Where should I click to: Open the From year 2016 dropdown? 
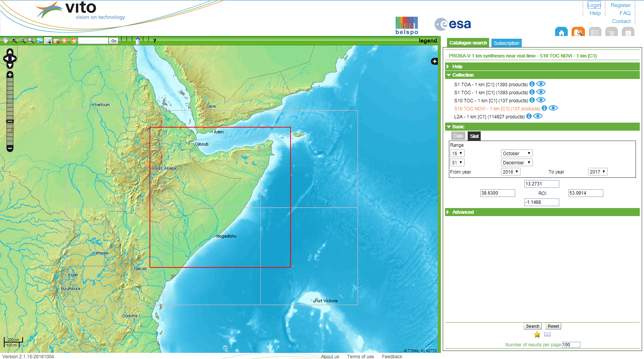pyautogui.click(x=510, y=172)
